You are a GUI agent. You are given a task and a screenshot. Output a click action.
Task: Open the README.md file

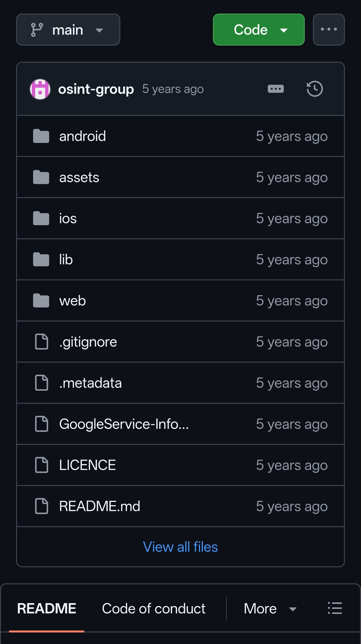(100, 506)
